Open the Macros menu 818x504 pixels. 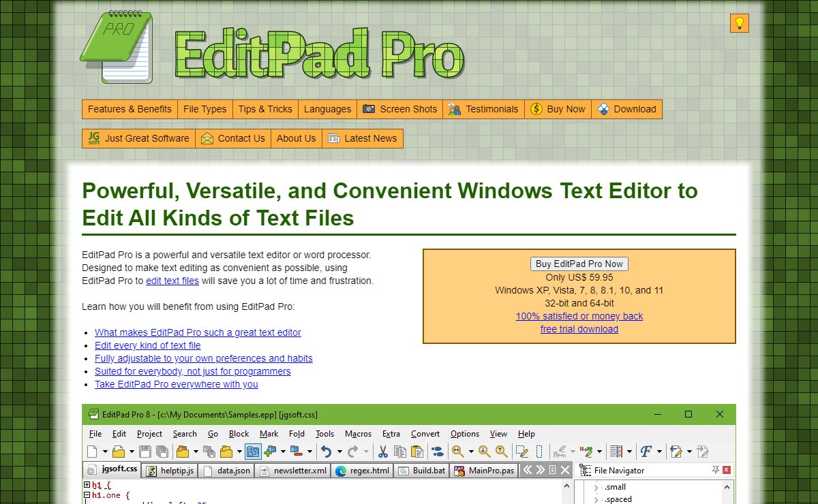coord(358,434)
